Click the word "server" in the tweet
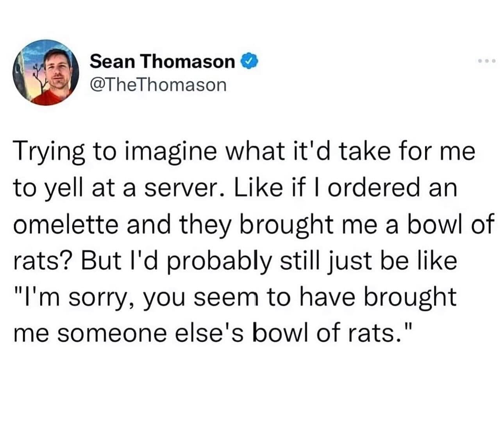The width and height of the screenshot is (504, 434). pos(184,188)
